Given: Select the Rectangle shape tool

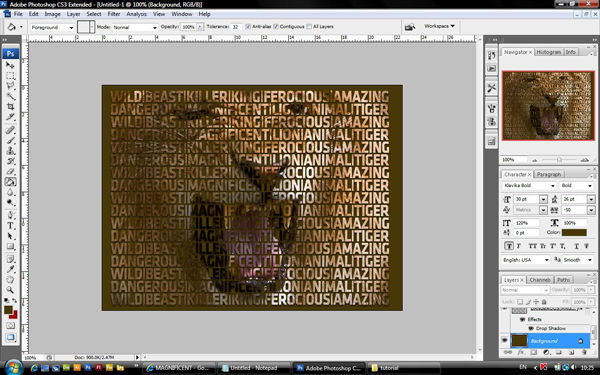Looking at the screenshot, I should 10,246.
